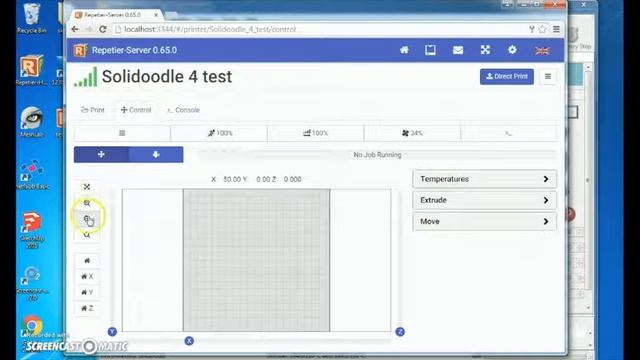Select the right-hand mode in the blue toggle
The image size is (640, 360).
point(156,154)
